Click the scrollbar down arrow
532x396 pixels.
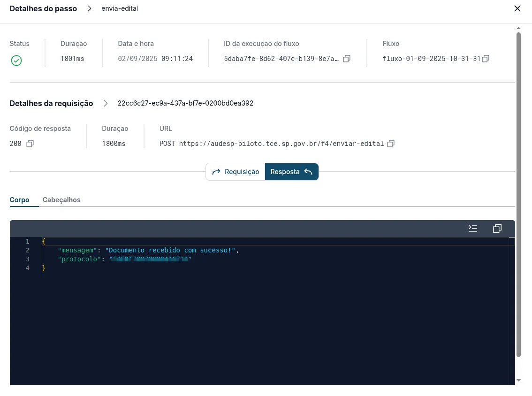click(518, 381)
